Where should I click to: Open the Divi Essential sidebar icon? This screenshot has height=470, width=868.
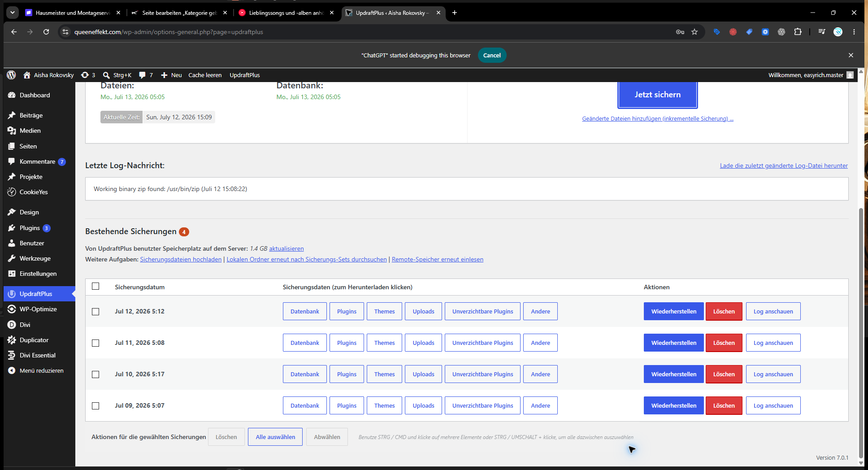12,355
